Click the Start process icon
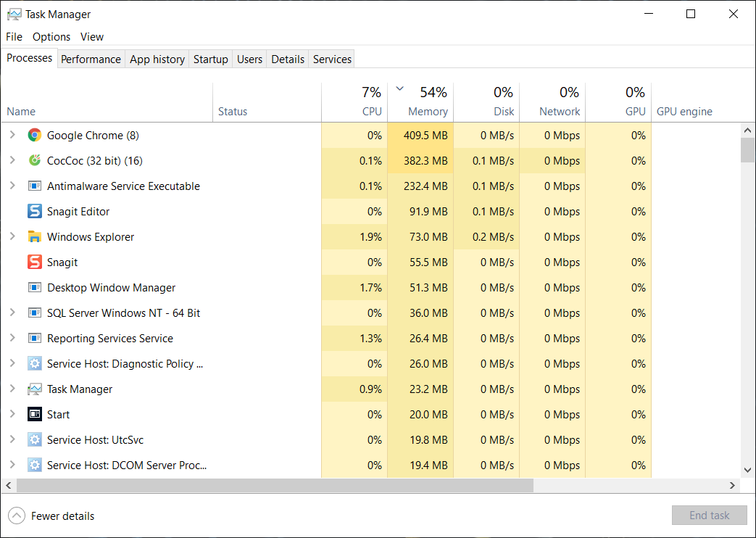Screen dimensions: 756x538 point(34,414)
